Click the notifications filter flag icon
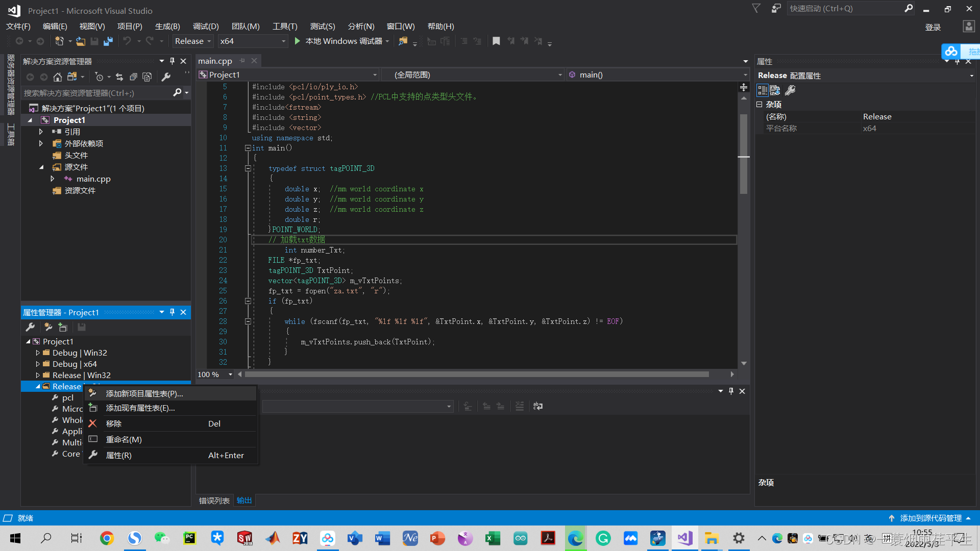 pyautogui.click(x=756, y=8)
